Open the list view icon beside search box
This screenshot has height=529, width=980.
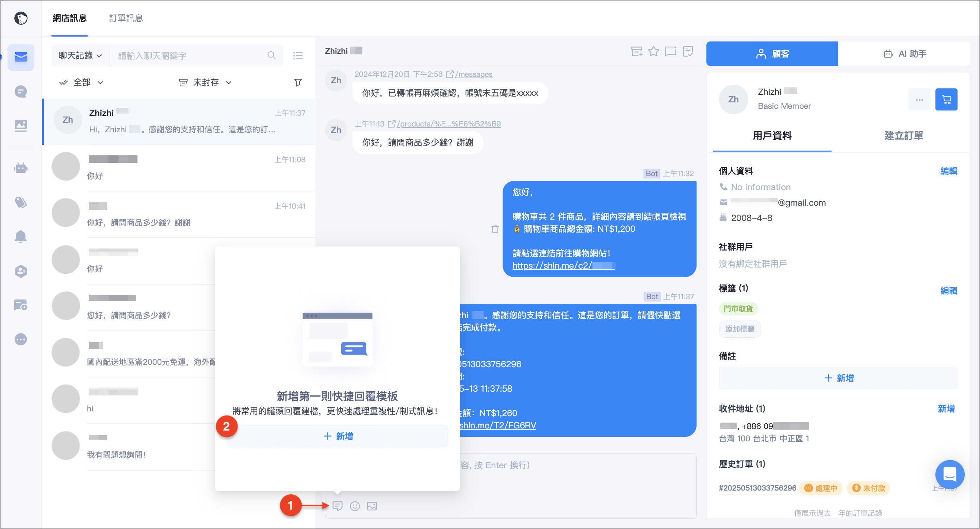click(298, 56)
